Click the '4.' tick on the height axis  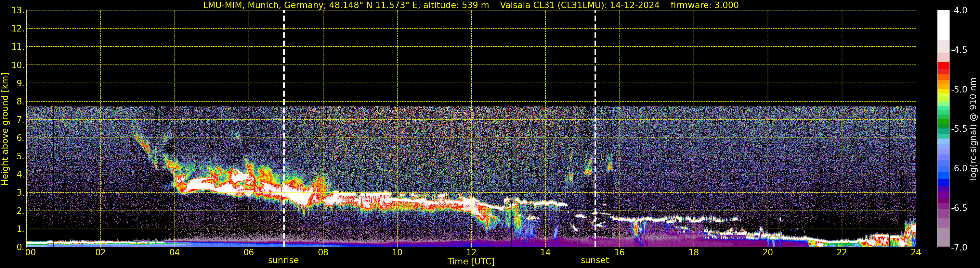click(x=20, y=175)
